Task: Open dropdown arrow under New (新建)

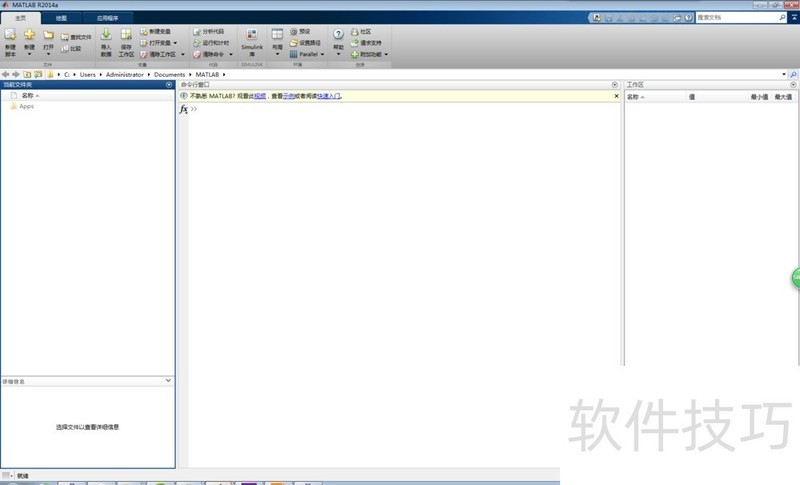Action: pyautogui.click(x=30, y=54)
